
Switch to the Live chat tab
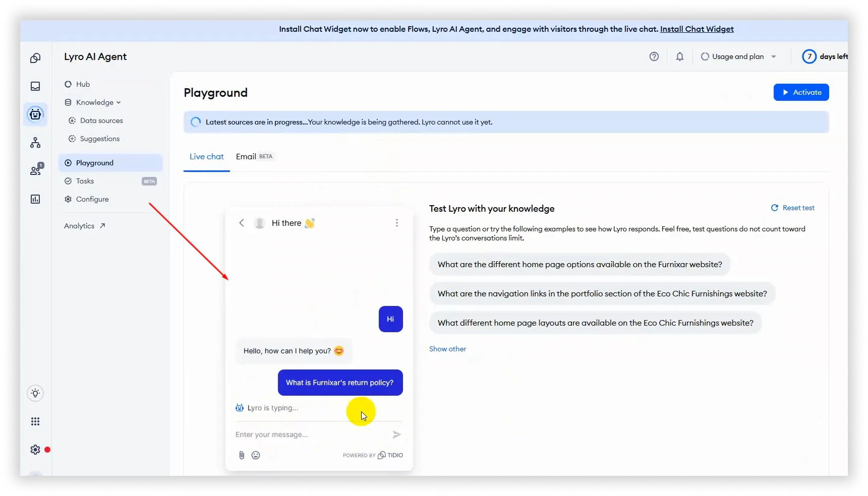207,157
